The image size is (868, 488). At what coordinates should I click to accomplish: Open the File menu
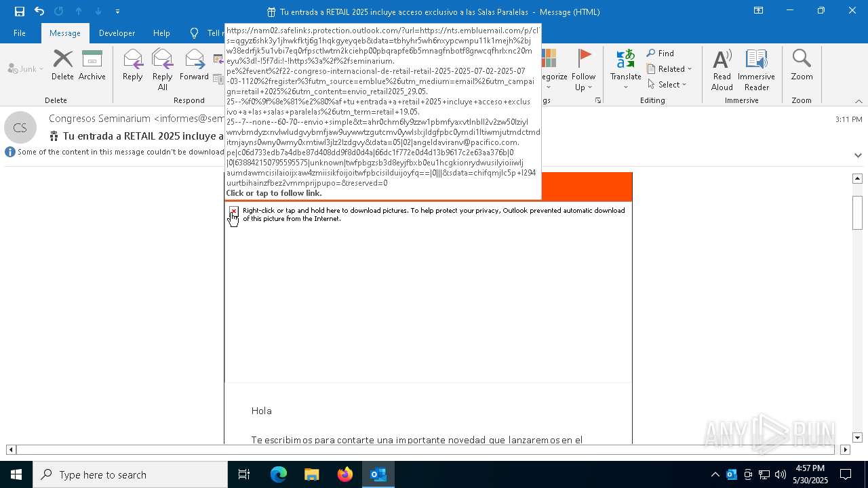click(20, 33)
